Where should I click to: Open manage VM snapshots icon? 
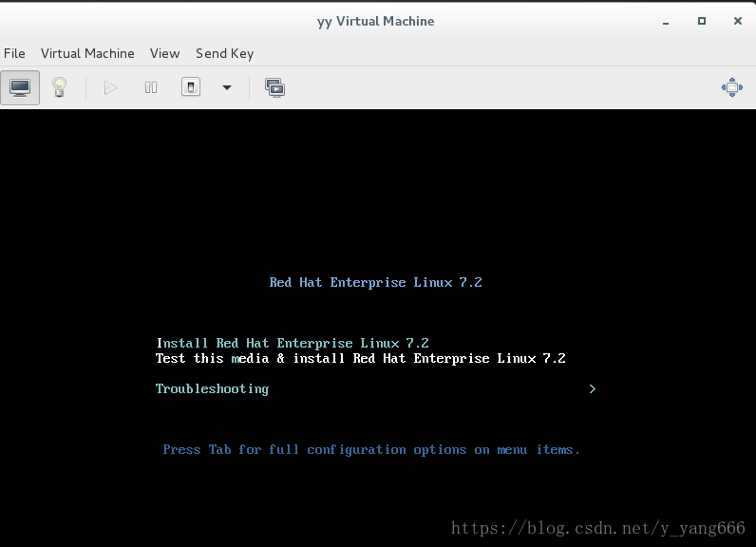click(274, 87)
